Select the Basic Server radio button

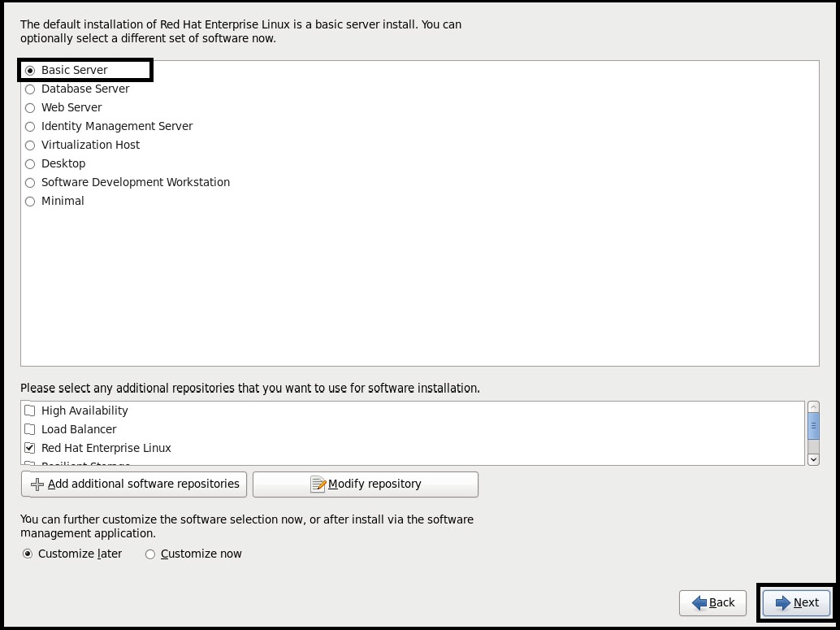click(30, 71)
